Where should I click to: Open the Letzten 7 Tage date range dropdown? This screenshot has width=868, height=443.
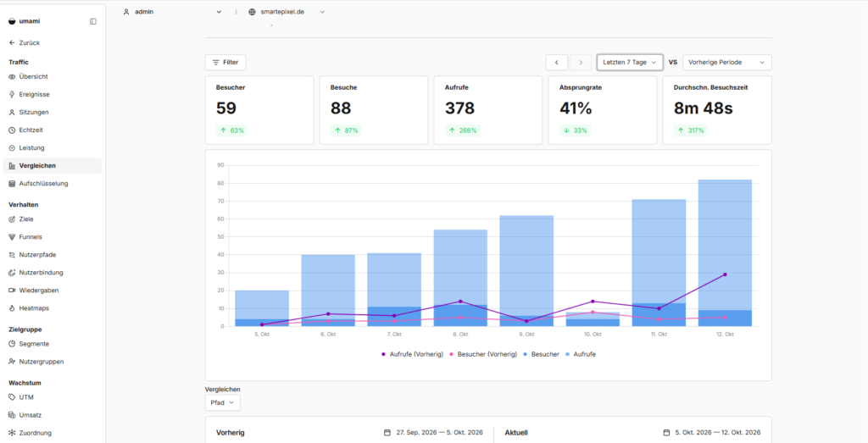(630, 63)
